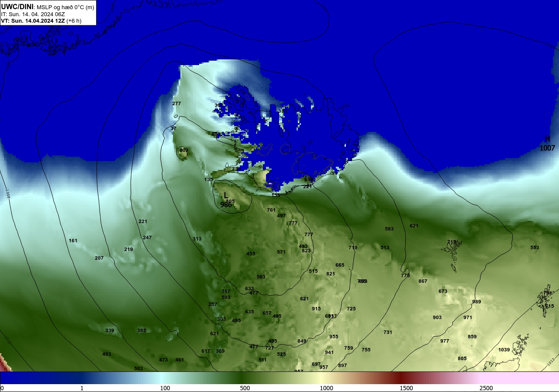Click the map value 867
The height and width of the screenshot is (392, 559).
pos(423,281)
